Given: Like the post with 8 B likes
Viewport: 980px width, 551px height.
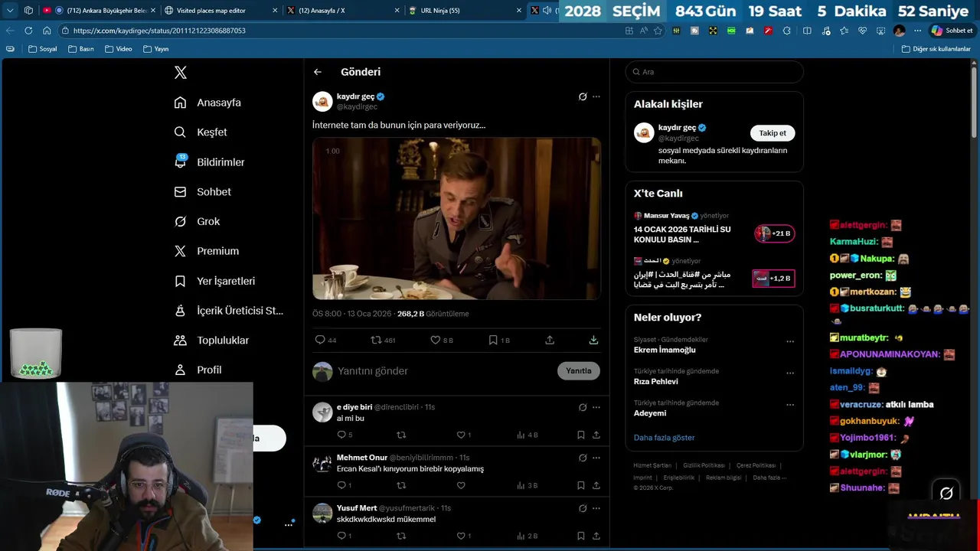Looking at the screenshot, I should pos(442,340).
